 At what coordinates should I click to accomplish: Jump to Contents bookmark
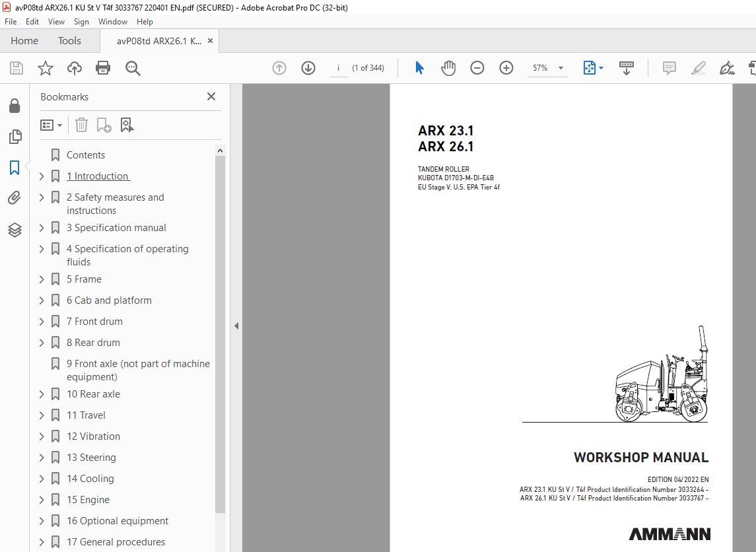pyautogui.click(x=85, y=155)
